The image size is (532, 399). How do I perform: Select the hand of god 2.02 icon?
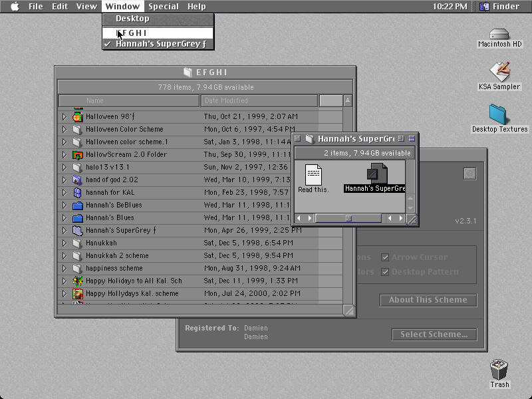click(x=78, y=180)
